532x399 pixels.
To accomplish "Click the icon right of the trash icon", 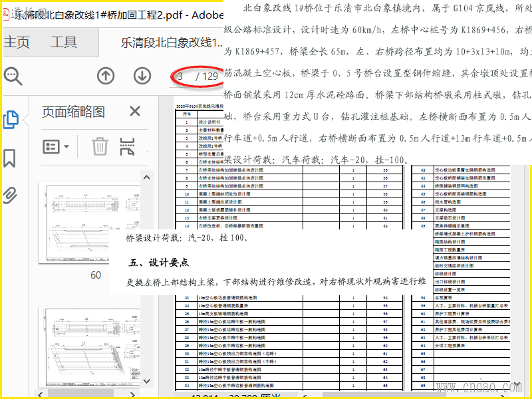I will coord(127,146).
